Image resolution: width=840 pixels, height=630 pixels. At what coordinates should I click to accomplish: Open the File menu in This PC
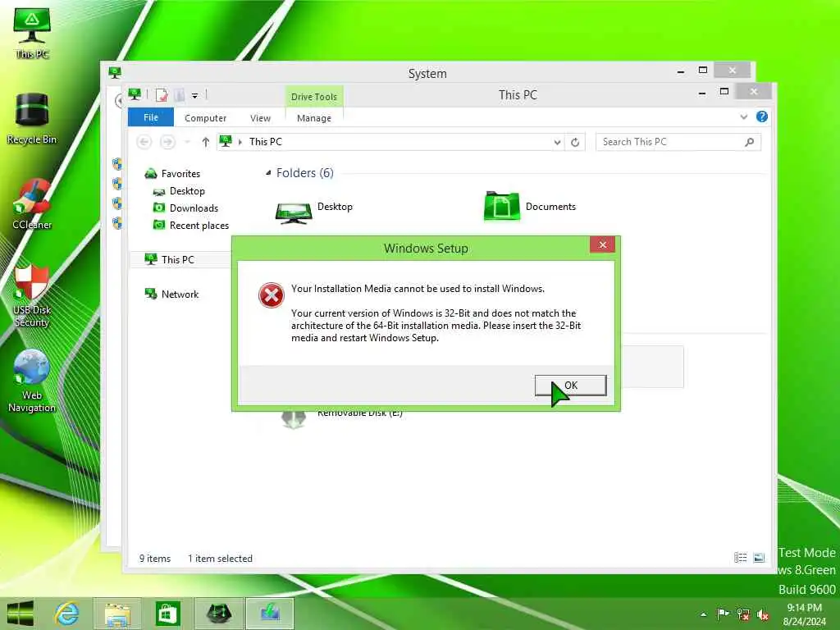coord(151,117)
